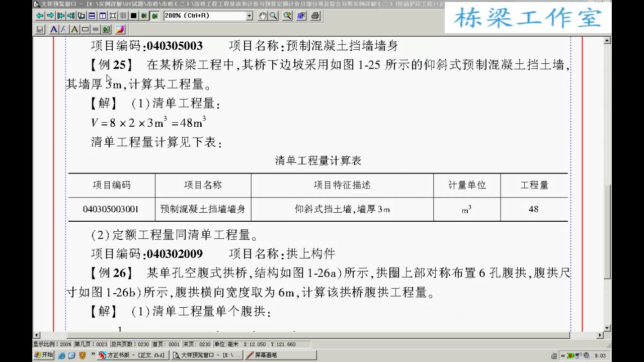The width and height of the screenshot is (644, 362).
Task: Click the bold blue letter A icon
Action: coord(53,29)
